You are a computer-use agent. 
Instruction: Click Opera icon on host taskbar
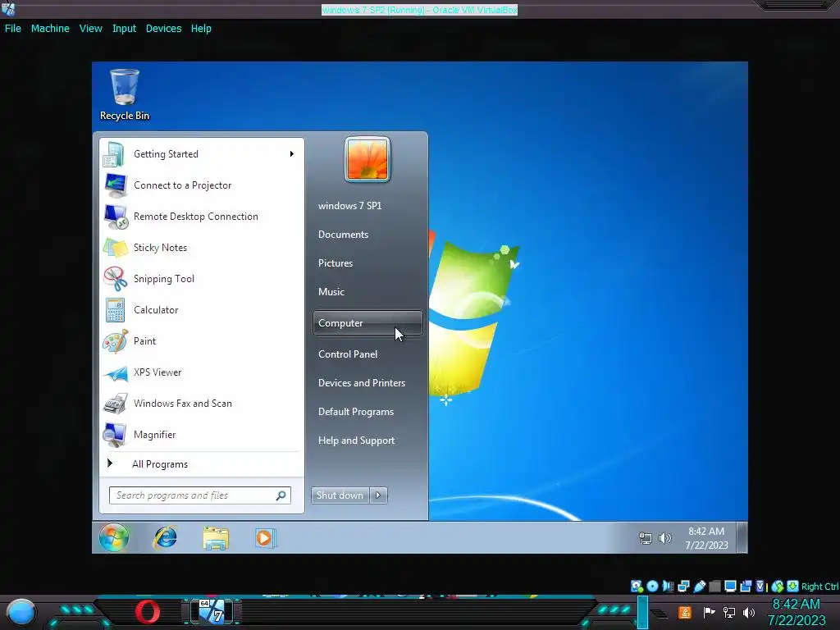[148, 612]
